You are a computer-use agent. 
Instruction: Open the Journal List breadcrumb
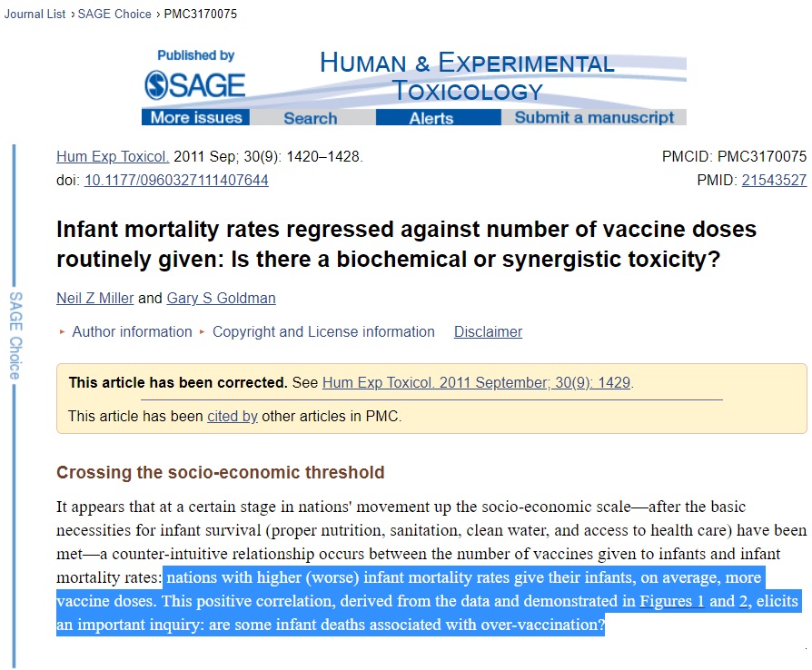(x=35, y=15)
